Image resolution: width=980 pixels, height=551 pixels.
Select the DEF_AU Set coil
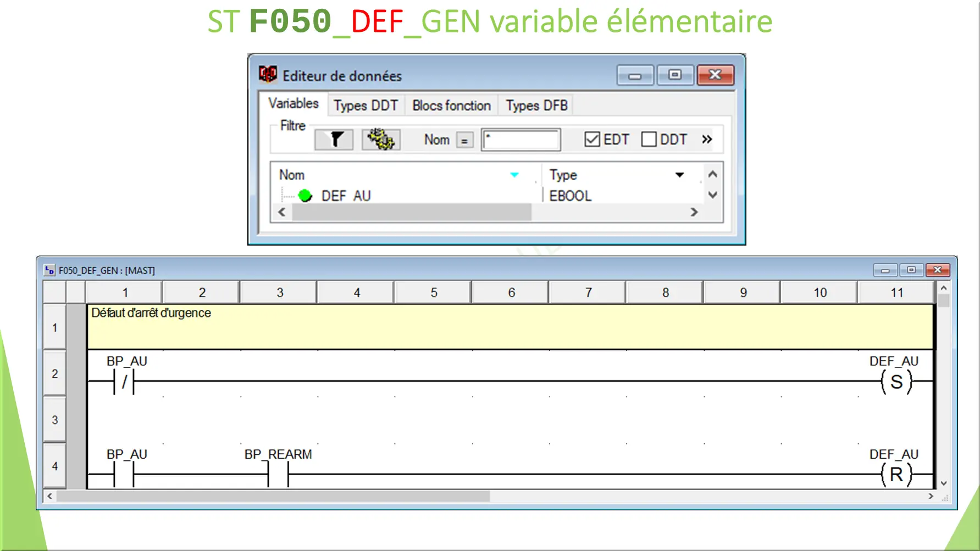pos(896,381)
